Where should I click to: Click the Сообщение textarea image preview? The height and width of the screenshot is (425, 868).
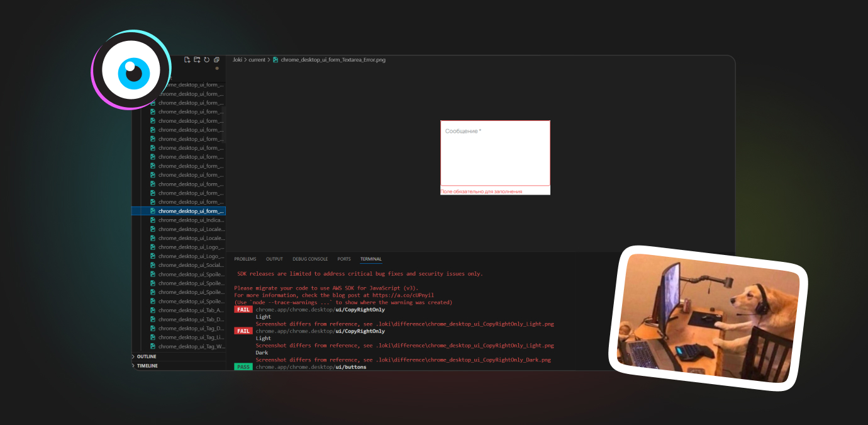(x=495, y=153)
